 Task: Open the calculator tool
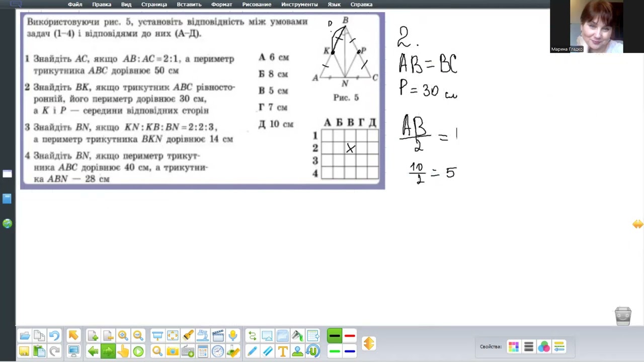203,351
